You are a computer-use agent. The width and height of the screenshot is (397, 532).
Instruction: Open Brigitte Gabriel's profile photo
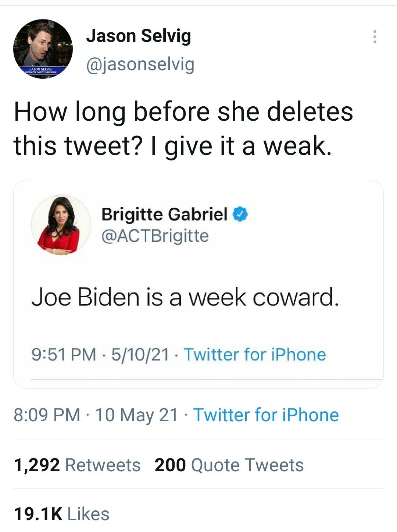point(61,225)
